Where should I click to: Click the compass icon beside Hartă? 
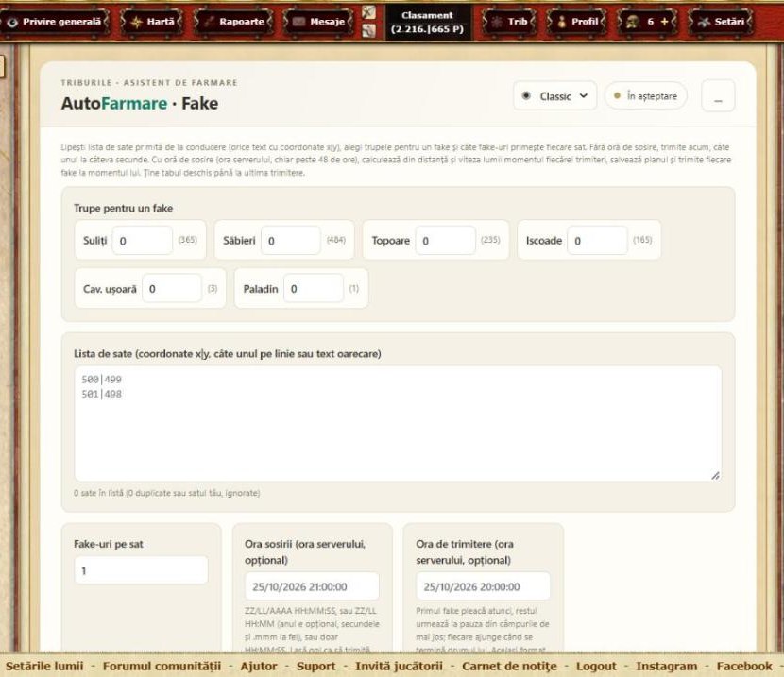tap(136, 22)
